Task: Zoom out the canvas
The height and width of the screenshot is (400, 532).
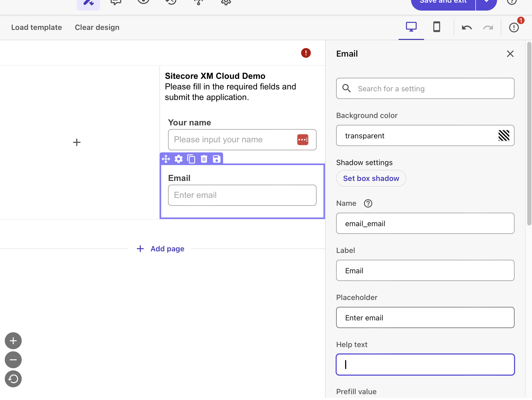Action: (13, 360)
